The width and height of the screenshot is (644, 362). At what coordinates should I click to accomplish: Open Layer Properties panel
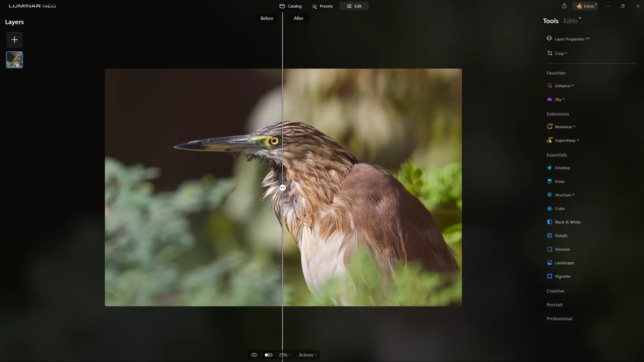point(569,39)
